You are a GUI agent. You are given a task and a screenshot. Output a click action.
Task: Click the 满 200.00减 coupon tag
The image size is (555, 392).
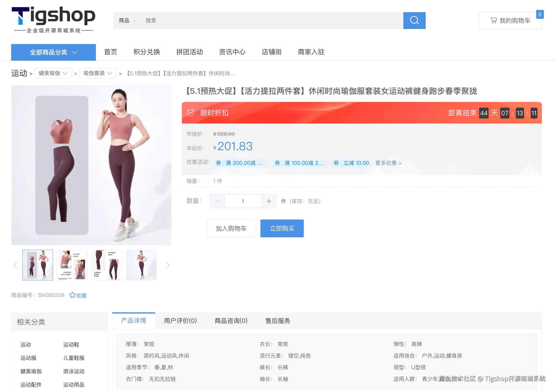tap(240, 163)
